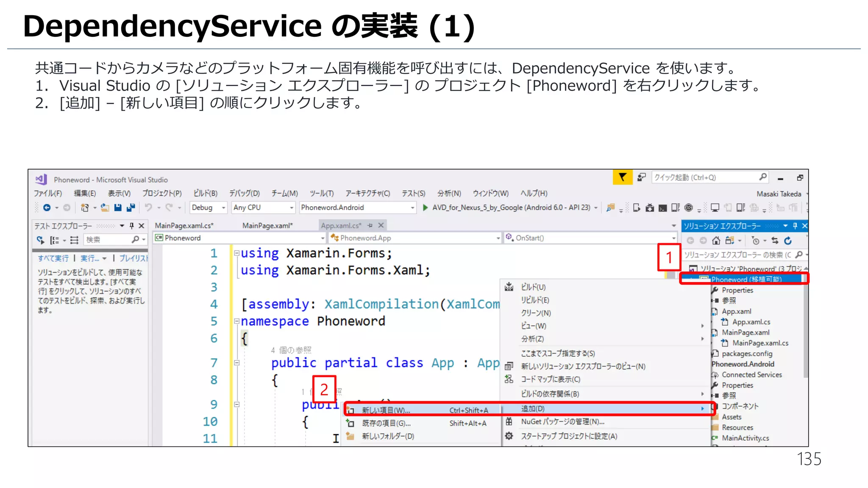Click the Undo arrow icon
The width and height of the screenshot is (868, 488).
pyautogui.click(x=148, y=208)
